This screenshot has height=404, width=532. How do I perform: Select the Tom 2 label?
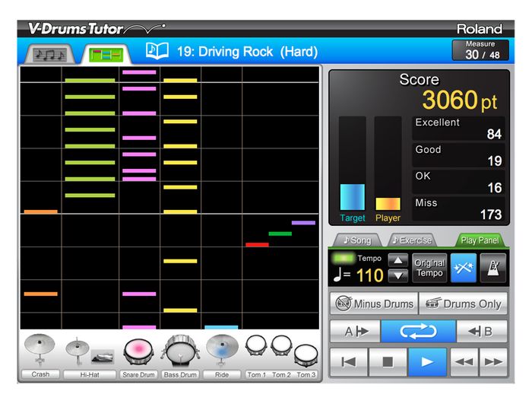pos(281,374)
